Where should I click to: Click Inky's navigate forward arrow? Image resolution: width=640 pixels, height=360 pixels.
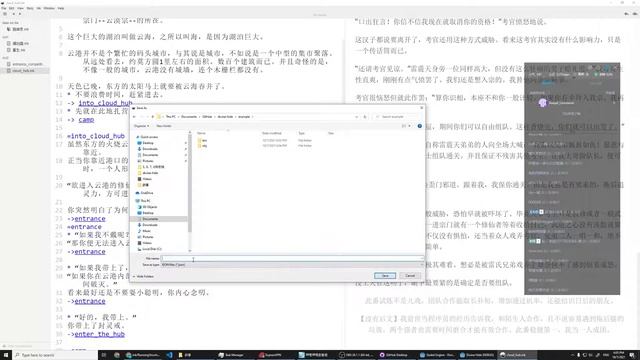pyautogui.click(x=20, y=14)
